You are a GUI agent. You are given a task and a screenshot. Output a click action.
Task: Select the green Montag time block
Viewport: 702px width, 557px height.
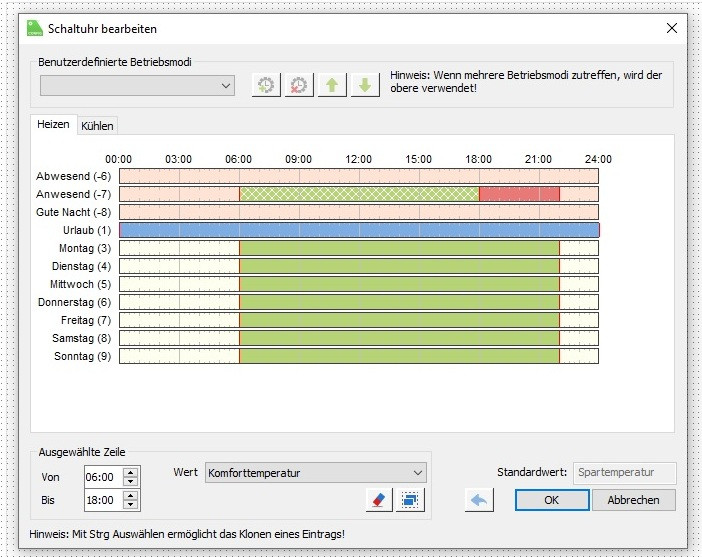coord(399,248)
